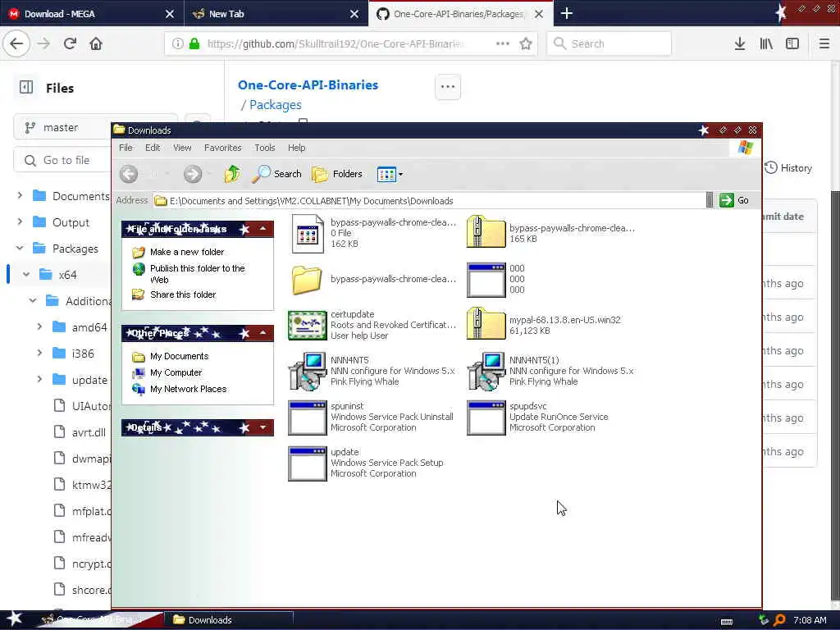Expand the amd64 folder in GitHub tree
The width and height of the screenshot is (840, 630).
pos(39,326)
